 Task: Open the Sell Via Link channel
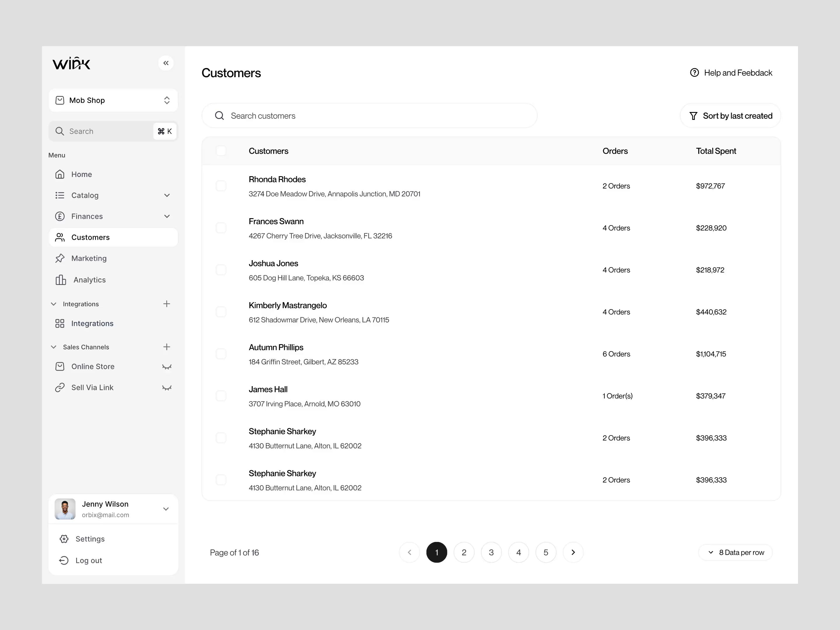(x=113, y=387)
